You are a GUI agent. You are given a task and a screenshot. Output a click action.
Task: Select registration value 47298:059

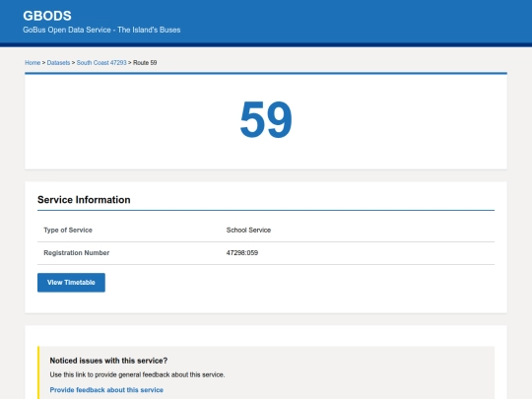pyautogui.click(x=242, y=253)
